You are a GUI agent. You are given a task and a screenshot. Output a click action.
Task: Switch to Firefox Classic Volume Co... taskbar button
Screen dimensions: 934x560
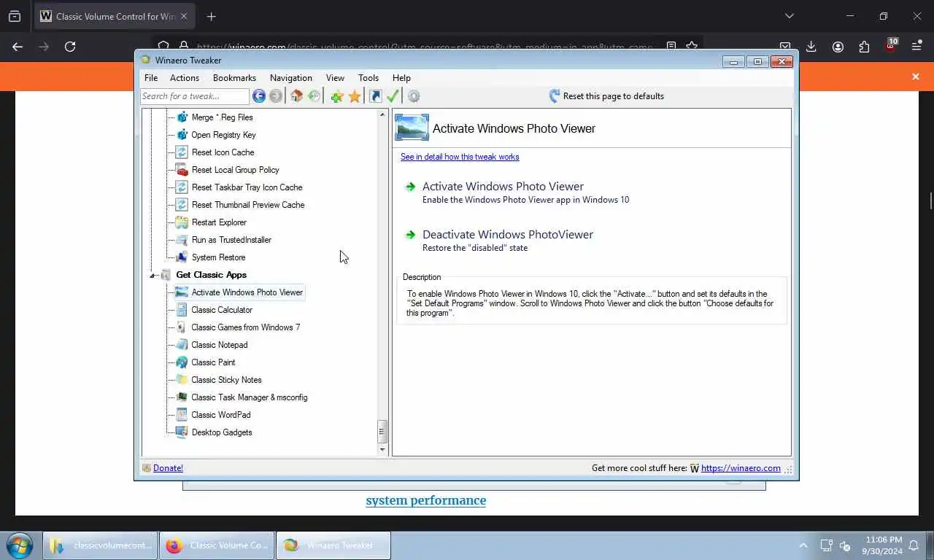(x=217, y=545)
